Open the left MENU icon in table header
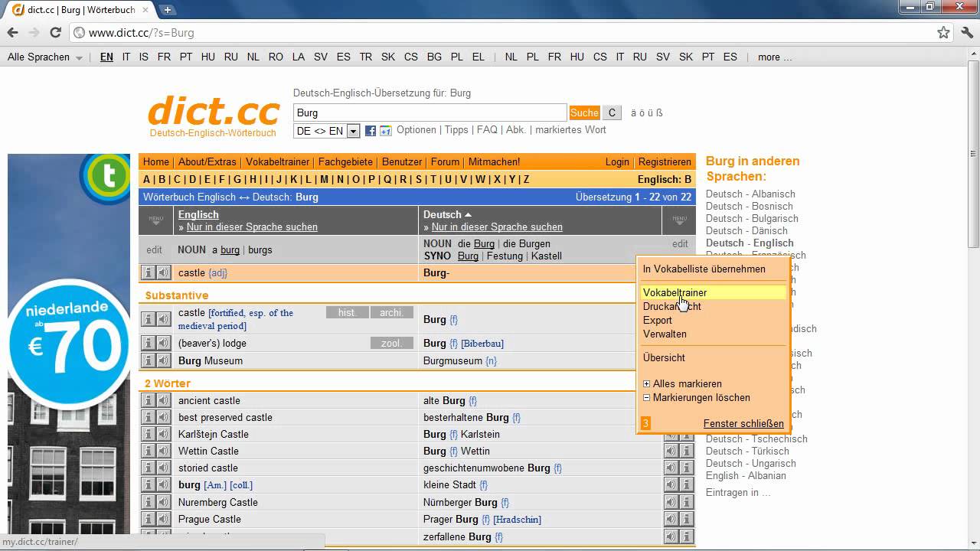980x551 pixels. tap(155, 220)
